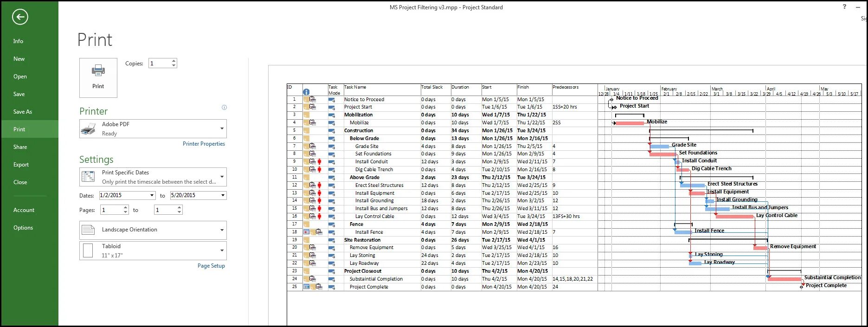Click the back arrow circle icon
Image resolution: width=868 pixels, height=327 pixels.
(x=20, y=17)
